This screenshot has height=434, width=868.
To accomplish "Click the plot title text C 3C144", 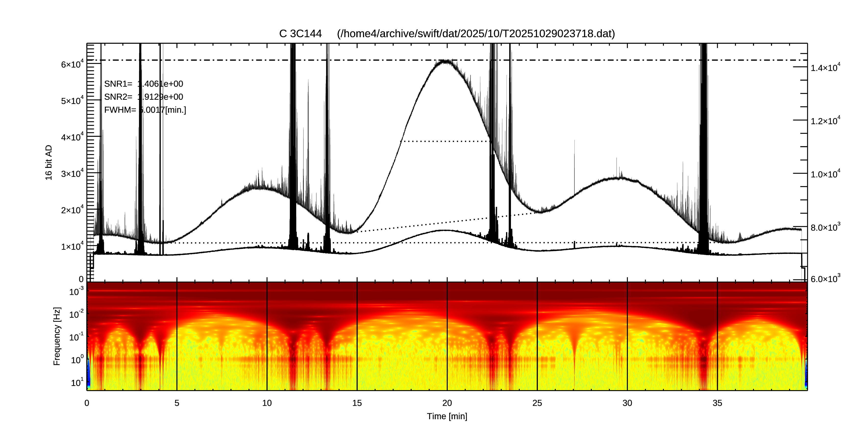I will 300,34.
